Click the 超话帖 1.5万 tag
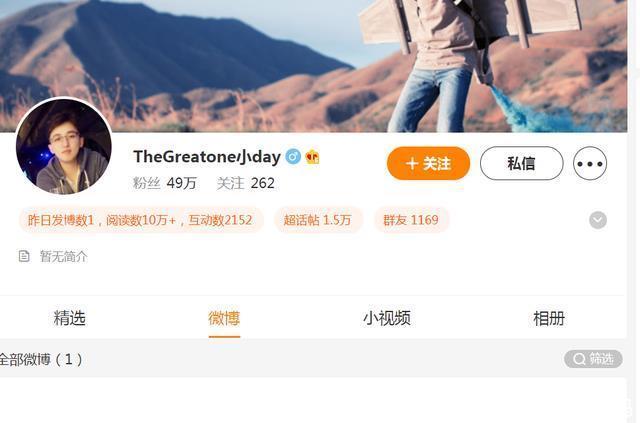 coord(318,220)
